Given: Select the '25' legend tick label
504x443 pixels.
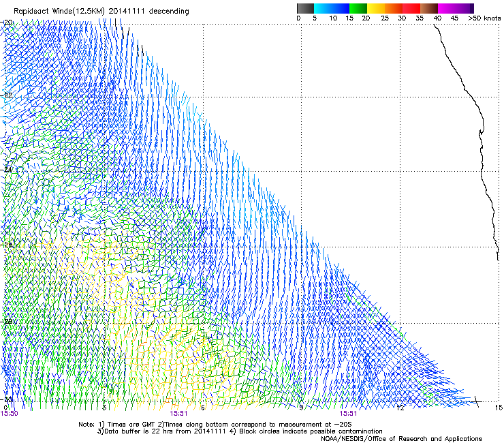Looking at the screenshot, I should (385, 18).
